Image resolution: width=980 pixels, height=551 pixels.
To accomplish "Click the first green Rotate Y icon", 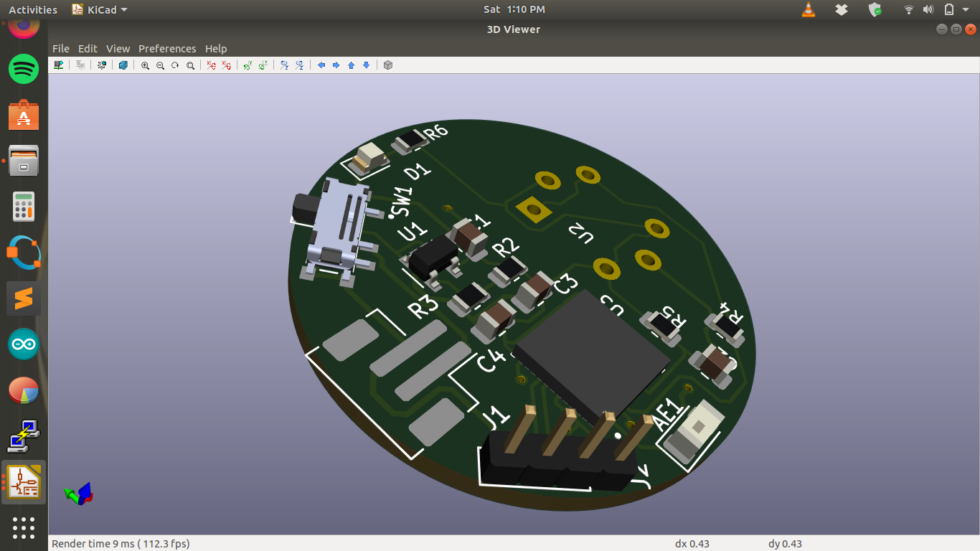I will coord(248,65).
